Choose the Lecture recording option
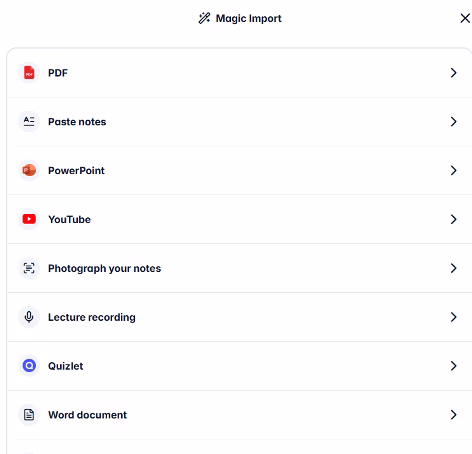Image resolution: width=472 pixels, height=454 pixels. click(92, 317)
